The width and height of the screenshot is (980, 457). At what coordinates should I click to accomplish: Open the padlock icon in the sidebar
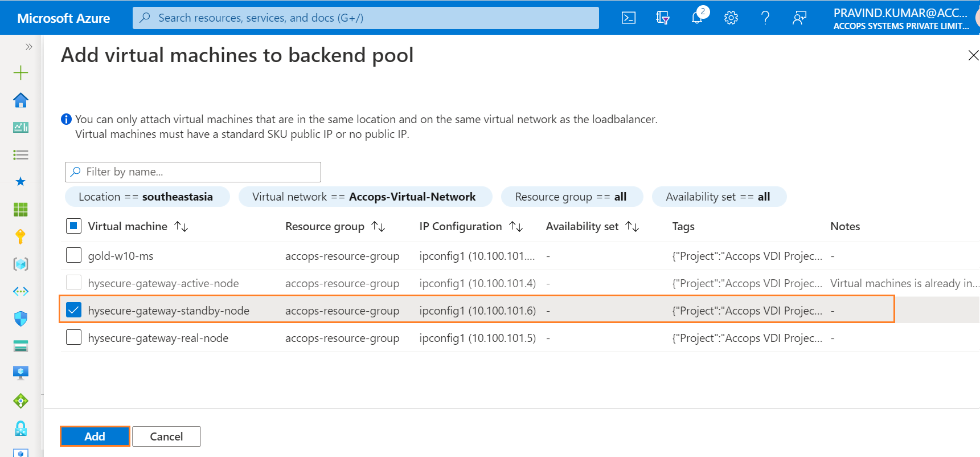tap(20, 428)
